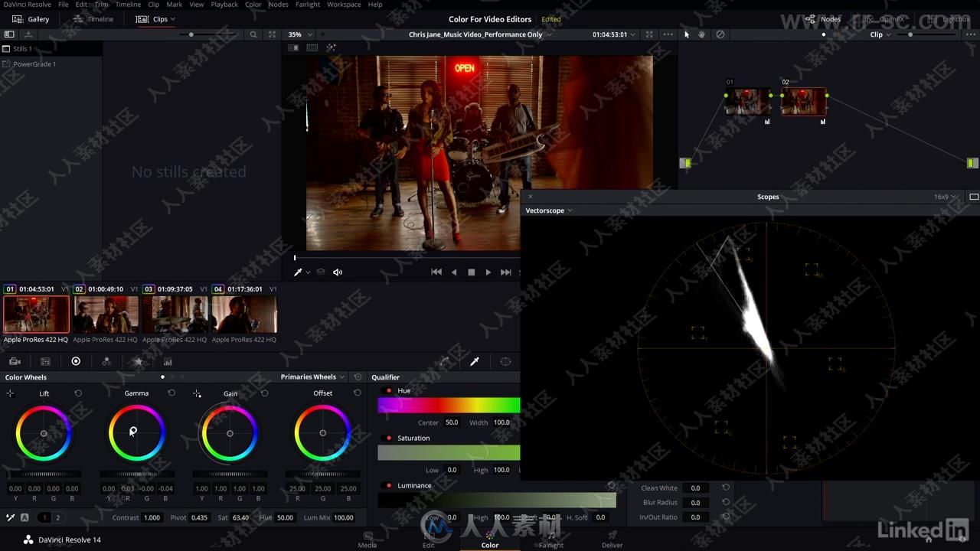Switch to the Media page tab
The image size is (980, 551).
(x=367, y=540)
